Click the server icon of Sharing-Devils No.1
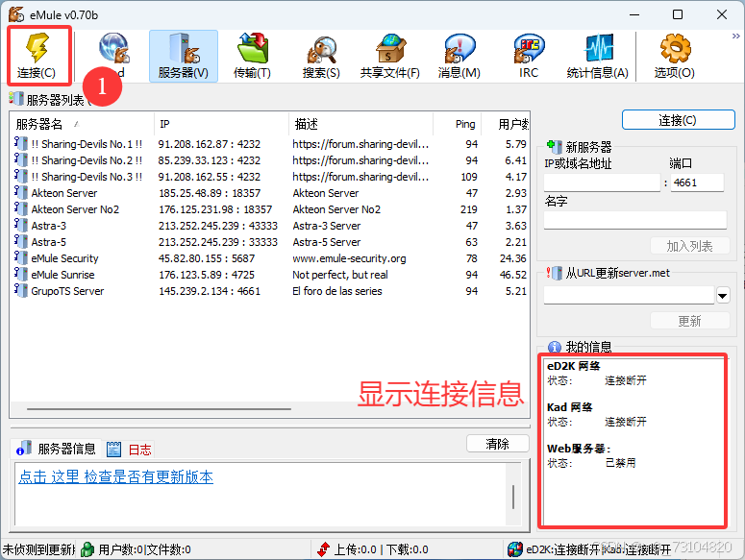This screenshot has height=560, width=745. coord(20,143)
